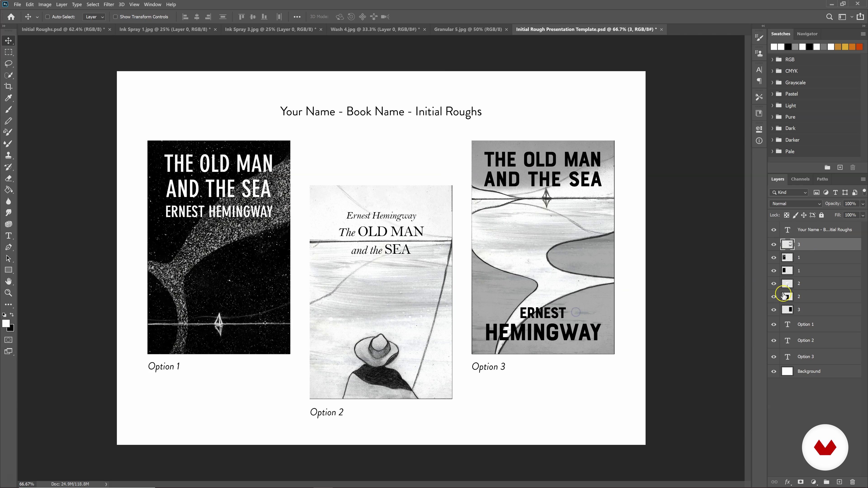Select the Lasso tool
868x488 pixels.
(x=8, y=64)
